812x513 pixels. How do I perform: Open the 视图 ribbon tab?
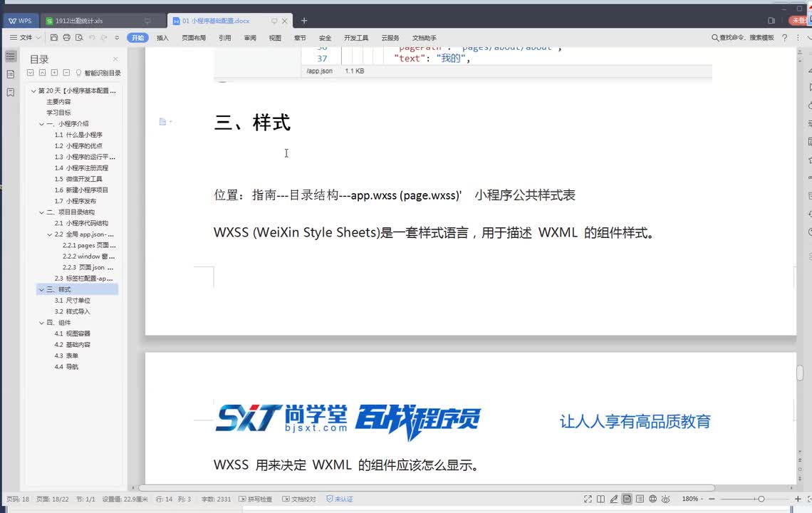(275, 38)
